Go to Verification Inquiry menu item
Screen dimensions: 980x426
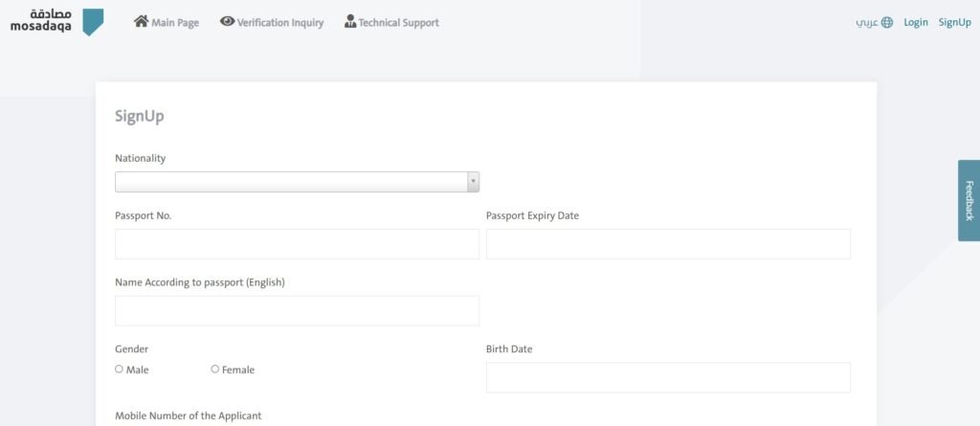280,23
